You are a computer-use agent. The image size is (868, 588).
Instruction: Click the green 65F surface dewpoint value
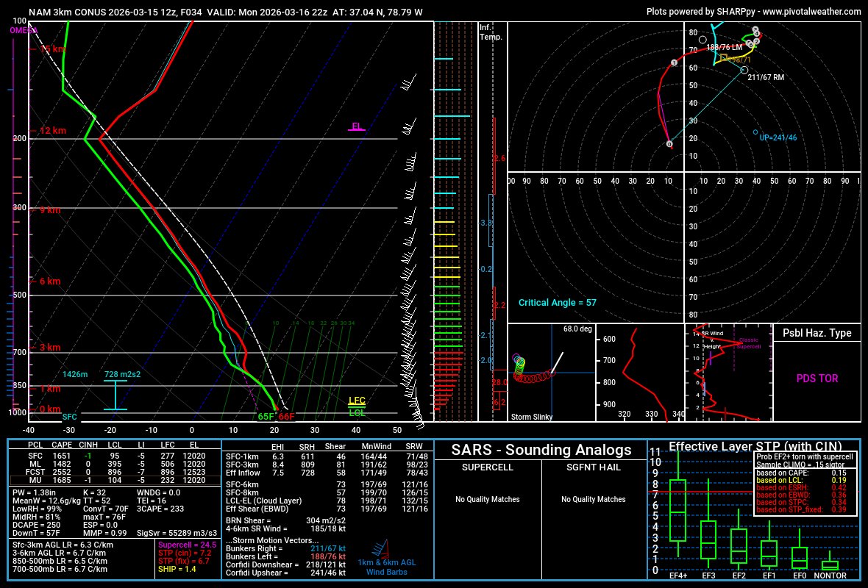[x=266, y=417]
